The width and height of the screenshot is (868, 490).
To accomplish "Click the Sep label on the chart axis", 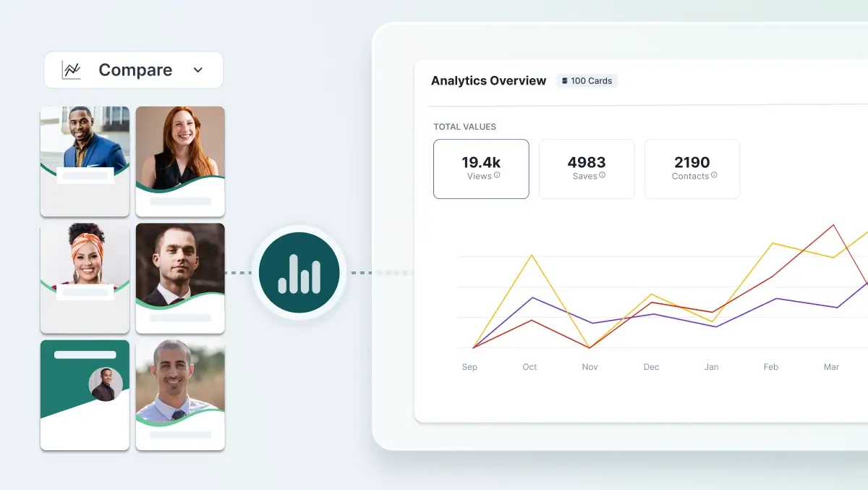I will [x=469, y=367].
